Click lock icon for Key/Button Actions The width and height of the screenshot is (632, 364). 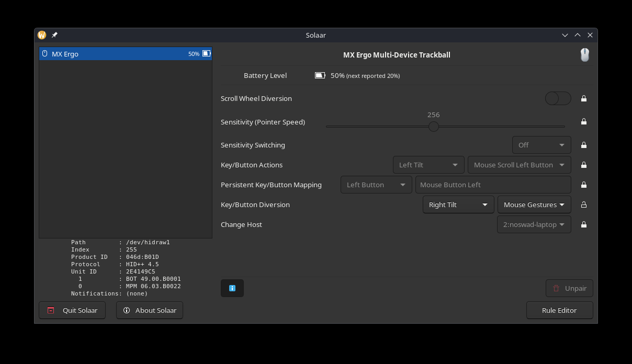tap(584, 165)
